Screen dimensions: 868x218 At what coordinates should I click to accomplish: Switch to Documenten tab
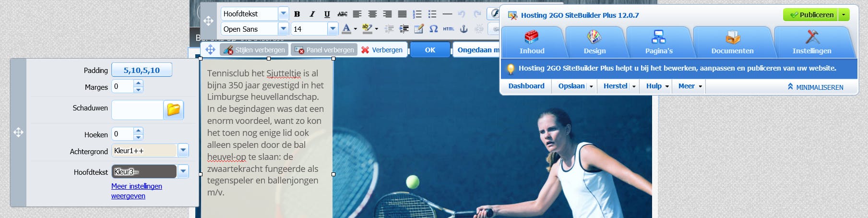[732, 42]
